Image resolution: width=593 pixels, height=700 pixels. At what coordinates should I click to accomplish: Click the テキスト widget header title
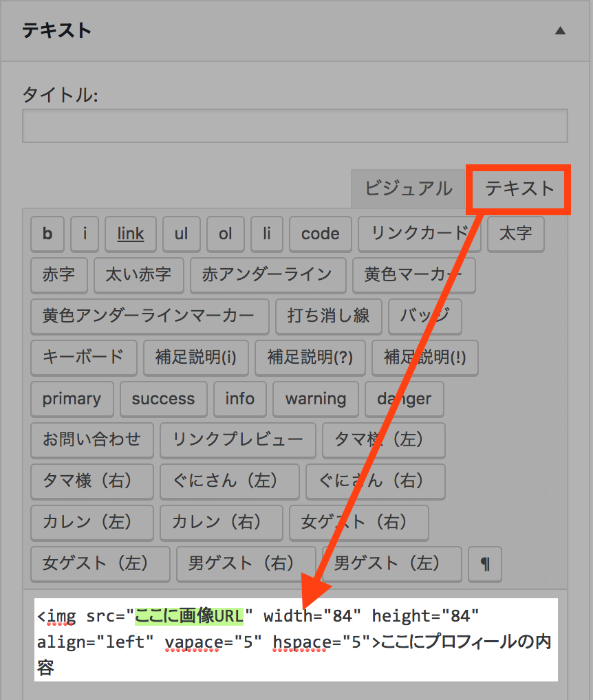click(x=56, y=31)
